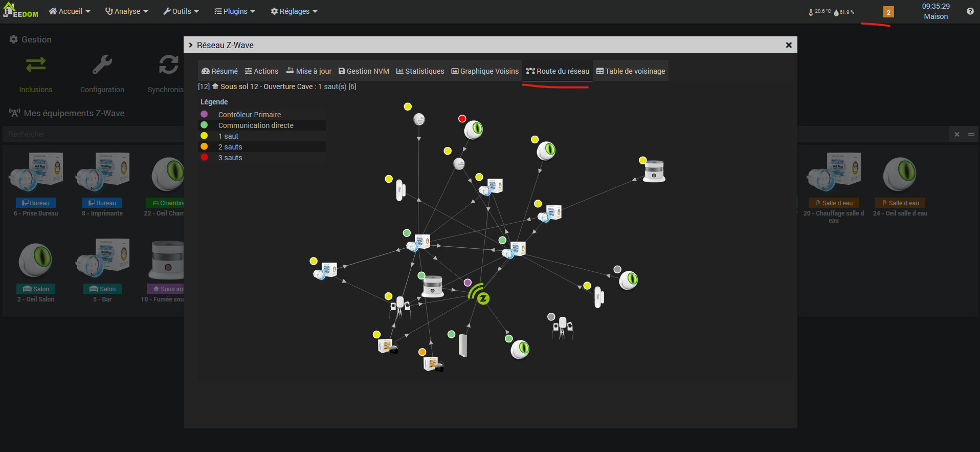Image resolution: width=980 pixels, height=452 pixels.
Task: Click the green Communication directe legend dot
Action: (204, 125)
